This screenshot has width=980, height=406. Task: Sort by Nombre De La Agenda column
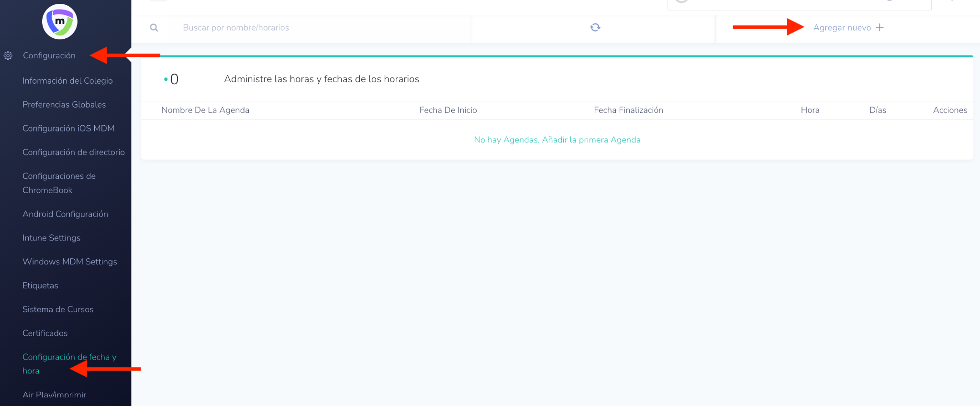coord(205,110)
